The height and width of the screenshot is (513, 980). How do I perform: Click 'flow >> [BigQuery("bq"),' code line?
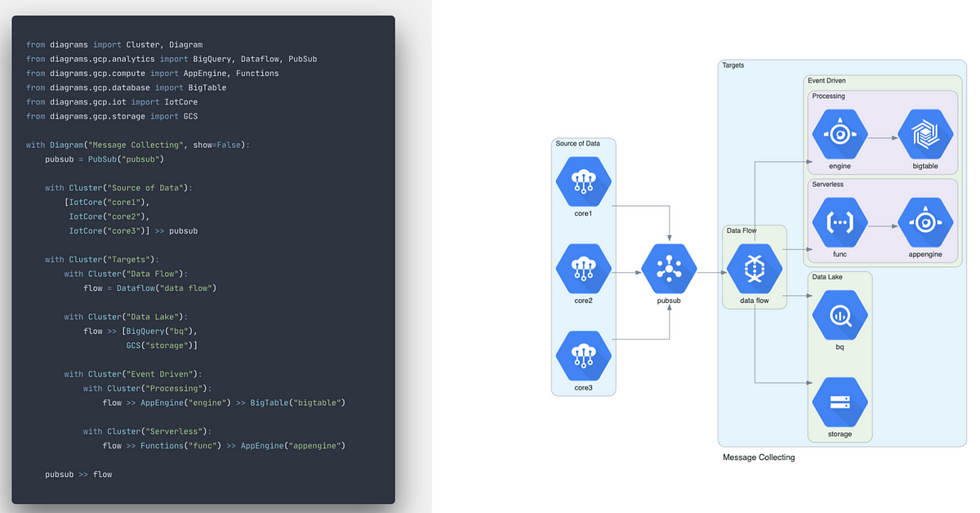pyautogui.click(x=140, y=331)
